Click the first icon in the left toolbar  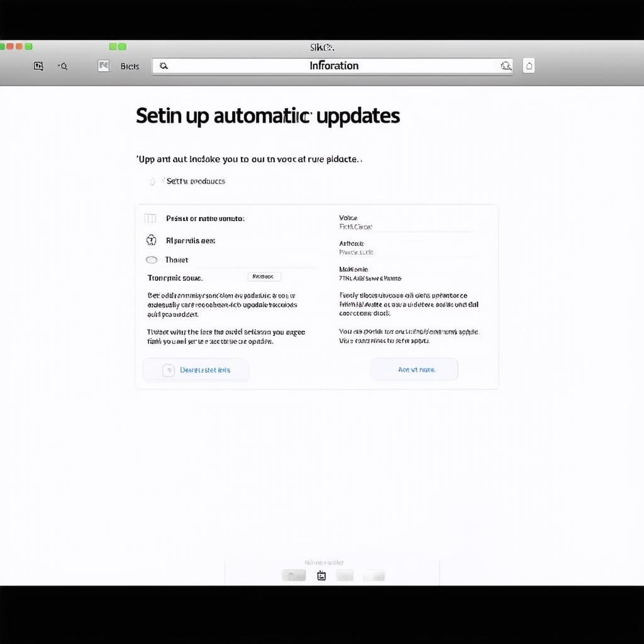pos(38,66)
